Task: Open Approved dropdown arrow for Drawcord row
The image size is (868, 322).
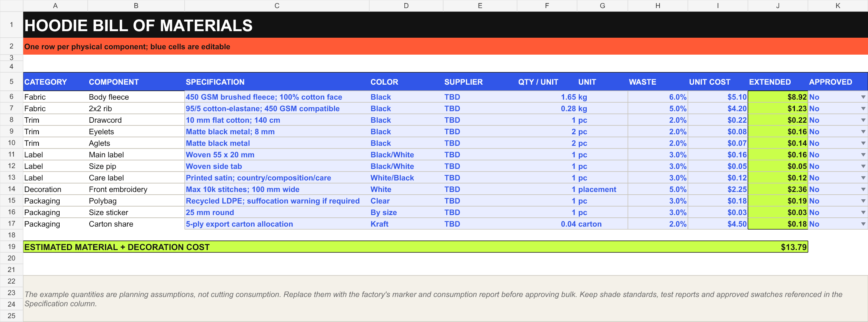Action: coord(863,120)
